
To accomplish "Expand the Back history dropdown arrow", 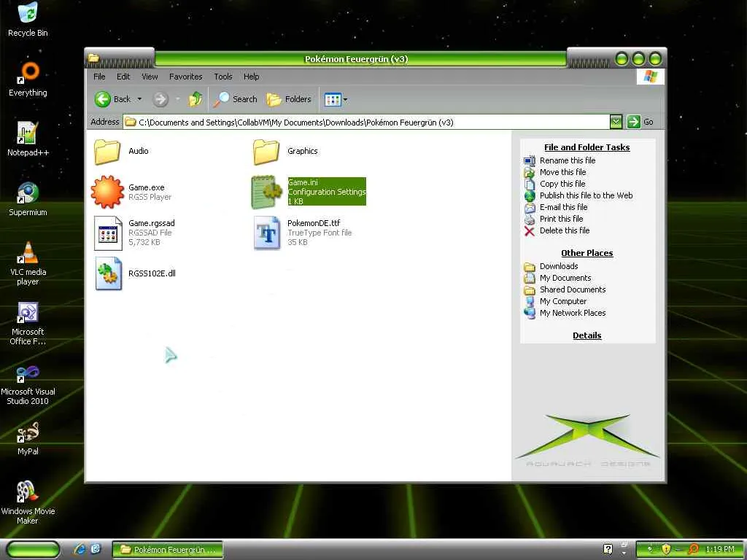I will tap(139, 99).
